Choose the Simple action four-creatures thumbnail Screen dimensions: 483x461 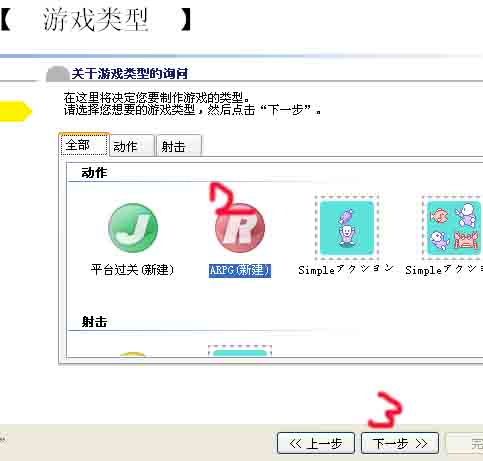tap(452, 228)
